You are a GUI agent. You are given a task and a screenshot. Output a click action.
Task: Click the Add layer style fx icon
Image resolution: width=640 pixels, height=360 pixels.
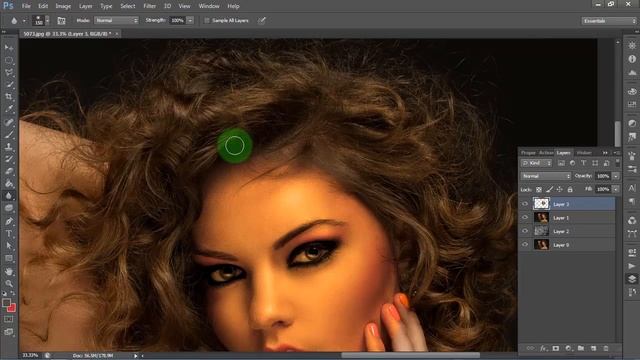point(543,348)
